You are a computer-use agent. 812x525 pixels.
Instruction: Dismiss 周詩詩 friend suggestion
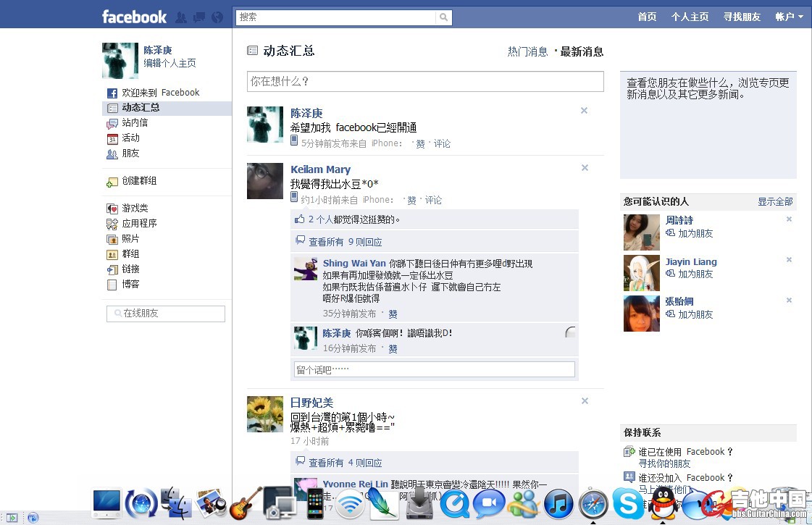(x=790, y=219)
